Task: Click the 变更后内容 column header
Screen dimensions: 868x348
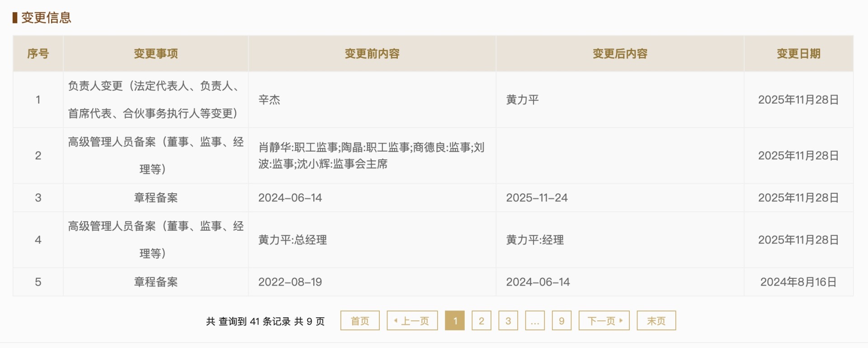Action: coord(620,53)
